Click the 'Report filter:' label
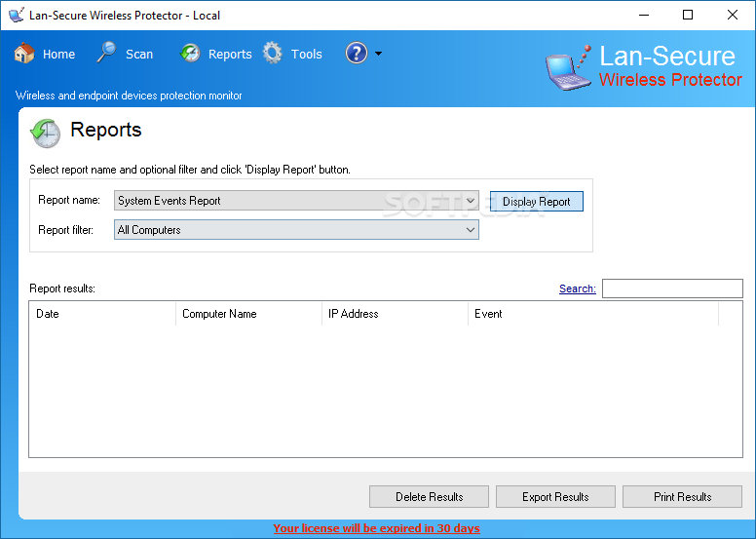 [65, 230]
